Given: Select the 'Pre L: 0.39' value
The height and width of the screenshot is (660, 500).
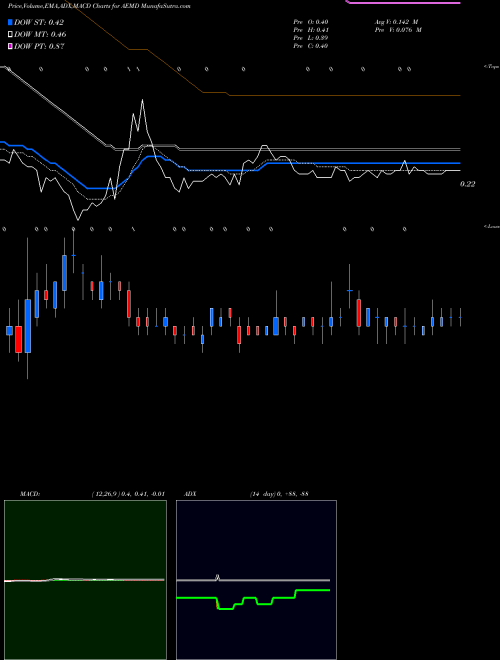Looking at the screenshot, I should click(x=311, y=38).
